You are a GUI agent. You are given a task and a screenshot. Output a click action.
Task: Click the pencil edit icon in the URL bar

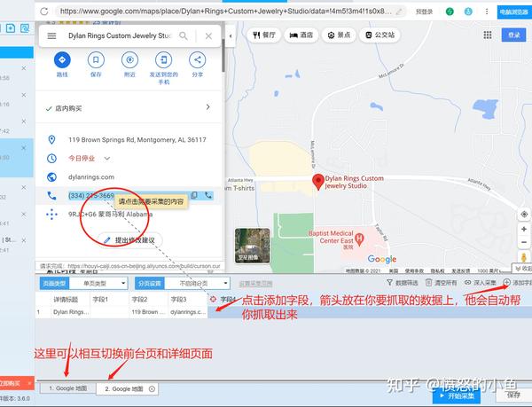coord(399,12)
